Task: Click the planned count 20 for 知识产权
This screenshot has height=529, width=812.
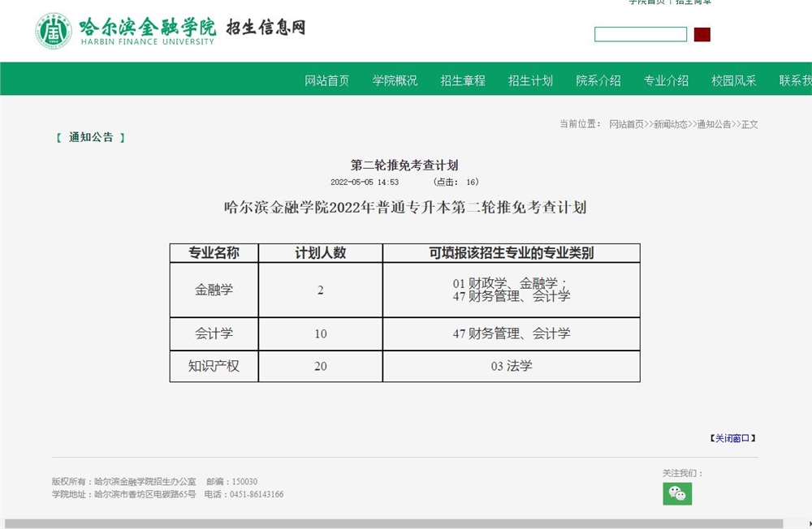Action: pyautogui.click(x=321, y=367)
